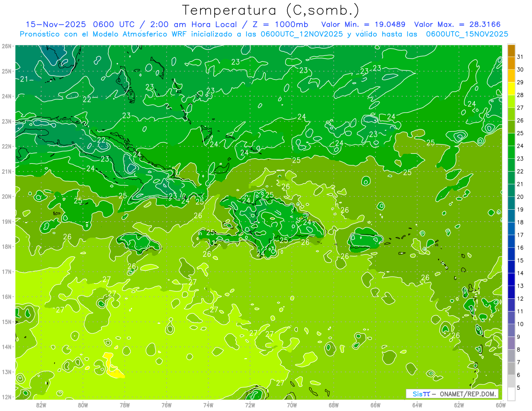
Task: Click the color scale label '15'
Action: point(520,260)
